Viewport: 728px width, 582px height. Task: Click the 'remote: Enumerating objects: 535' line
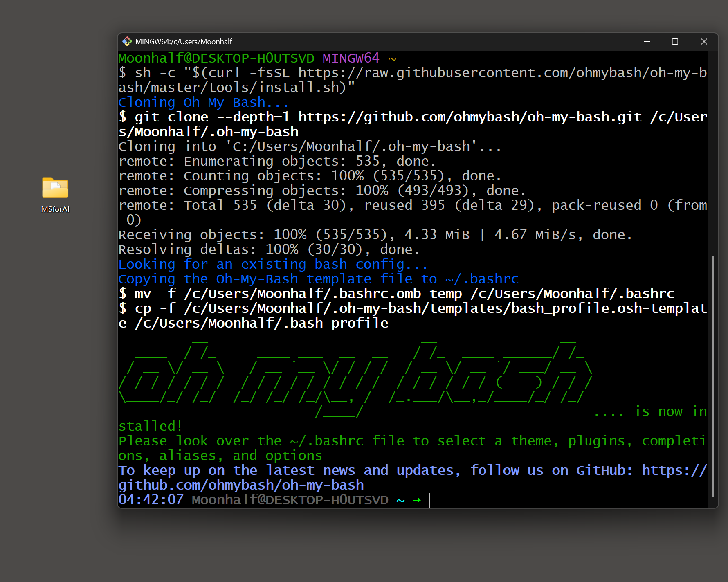[277, 161]
